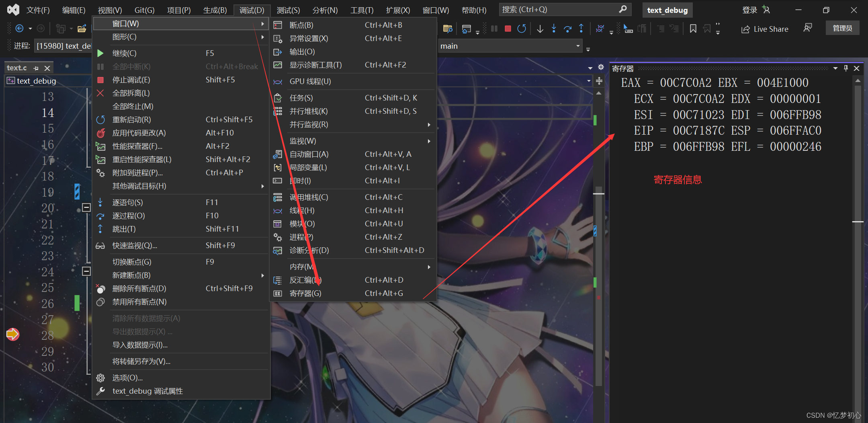Viewport: 868px width, 423px height.
Task: Collapse the code block at line 20
Action: (86, 207)
